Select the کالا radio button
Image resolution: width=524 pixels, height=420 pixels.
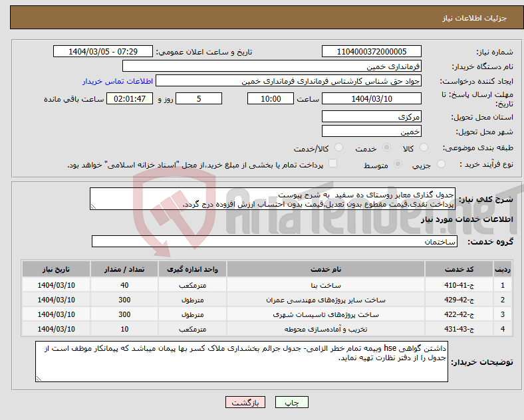(x=424, y=148)
